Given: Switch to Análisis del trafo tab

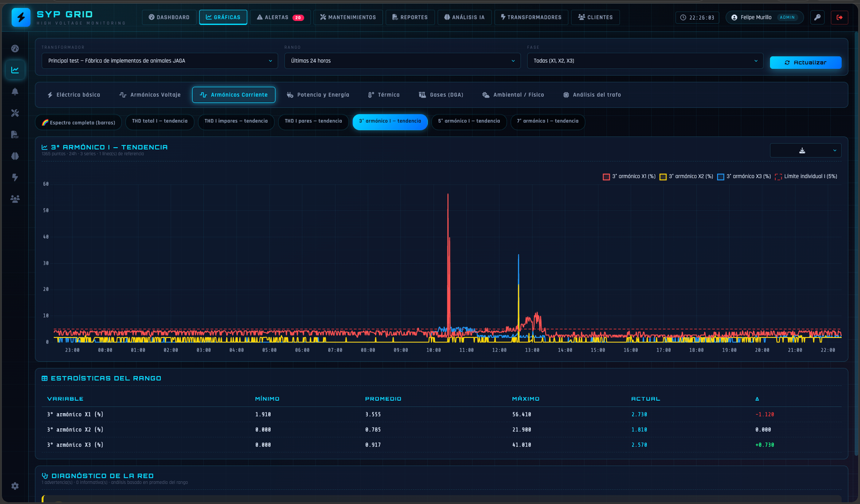Looking at the screenshot, I should tap(592, 95).
